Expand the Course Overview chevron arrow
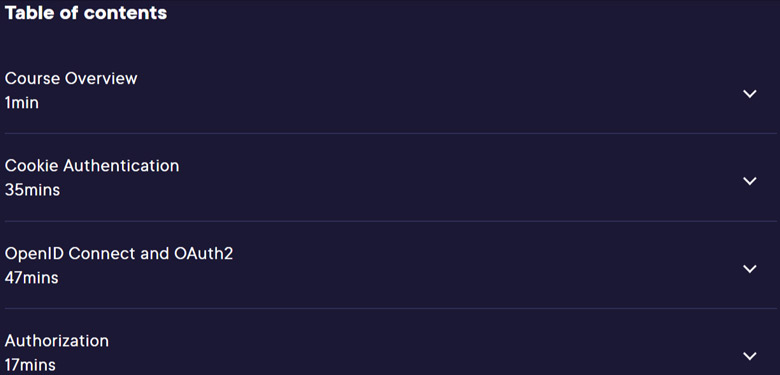780x375 pixels. tap(749, 94)
